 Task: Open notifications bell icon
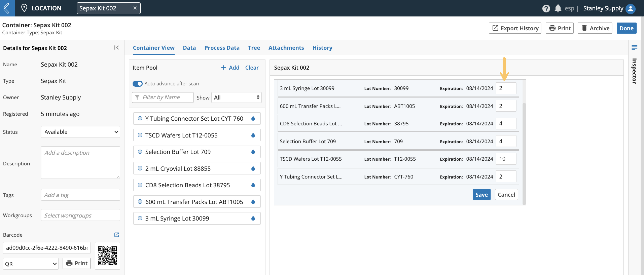[x=558, y=9]
